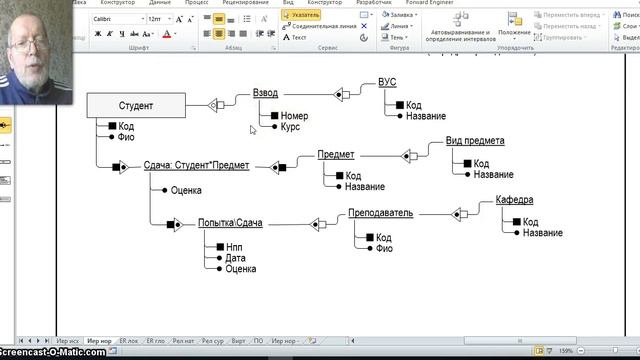Click Переместить назад
This screenshot has height=360, width=640.
567,26
